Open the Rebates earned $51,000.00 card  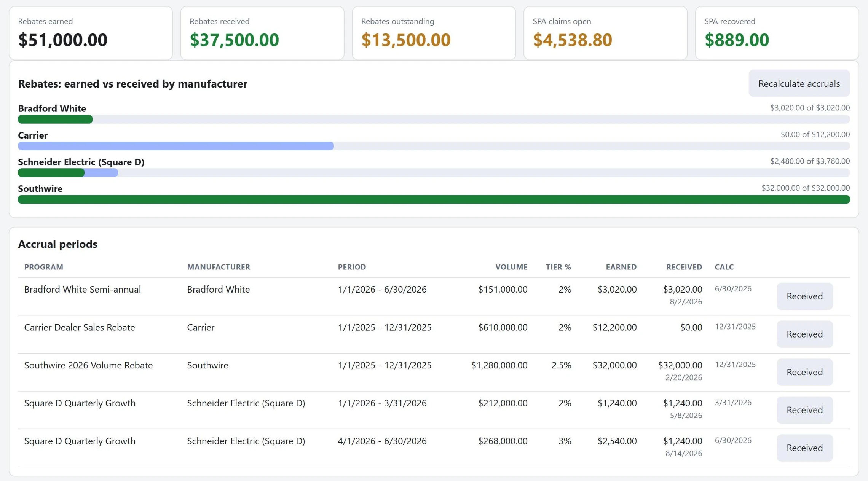(91, 33)
